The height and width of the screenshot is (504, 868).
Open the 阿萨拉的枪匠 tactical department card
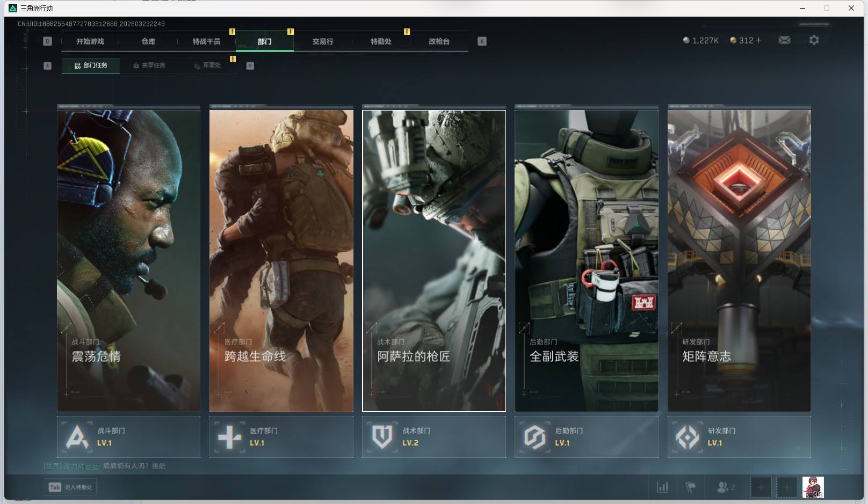click(434, 261)
